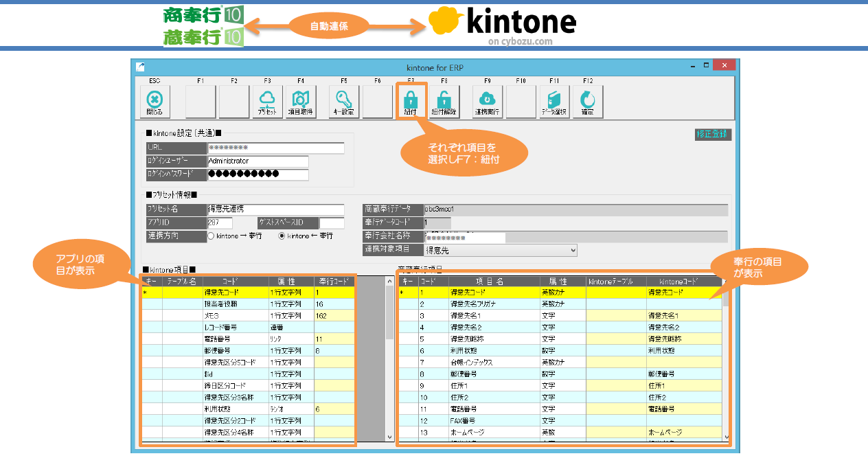
Task: Select レコード番号 row in kintone table
Action: click(x=249, y=327)
